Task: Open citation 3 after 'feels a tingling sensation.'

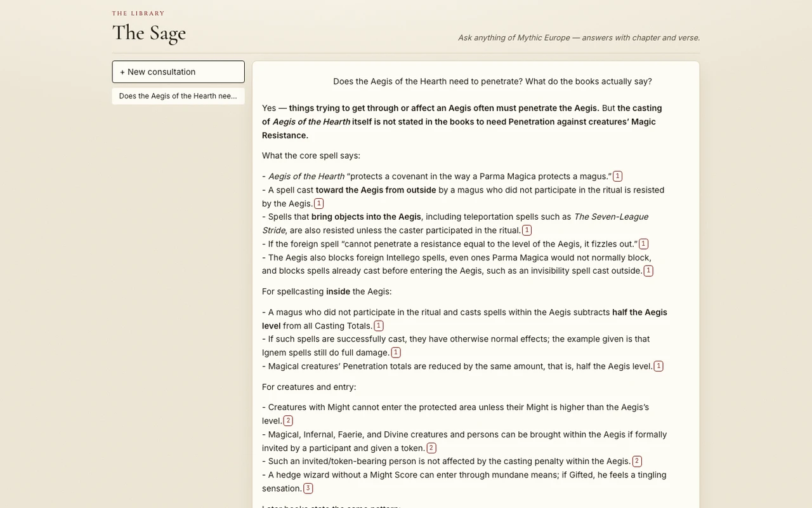Action: [308, 489]
